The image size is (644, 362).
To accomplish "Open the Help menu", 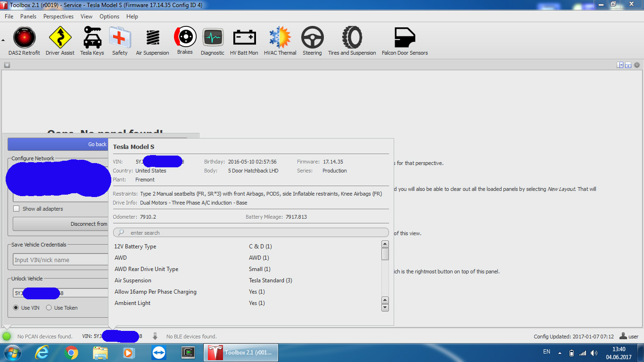I will (x=132, y=16).
